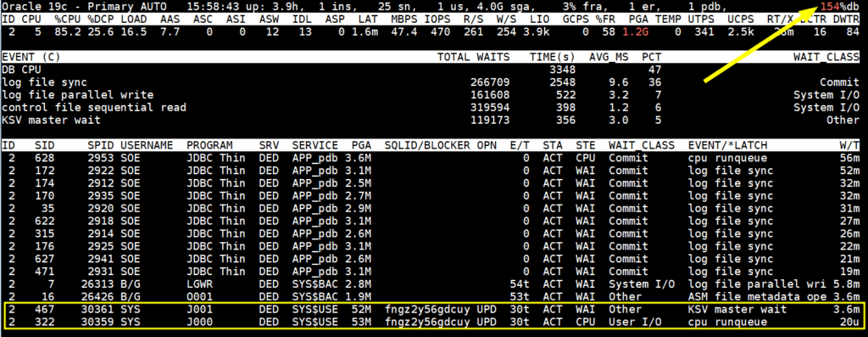This screenshot has width=868, height=337.
Task: Select the KSV master wait event row
Action: coord(431,120)
